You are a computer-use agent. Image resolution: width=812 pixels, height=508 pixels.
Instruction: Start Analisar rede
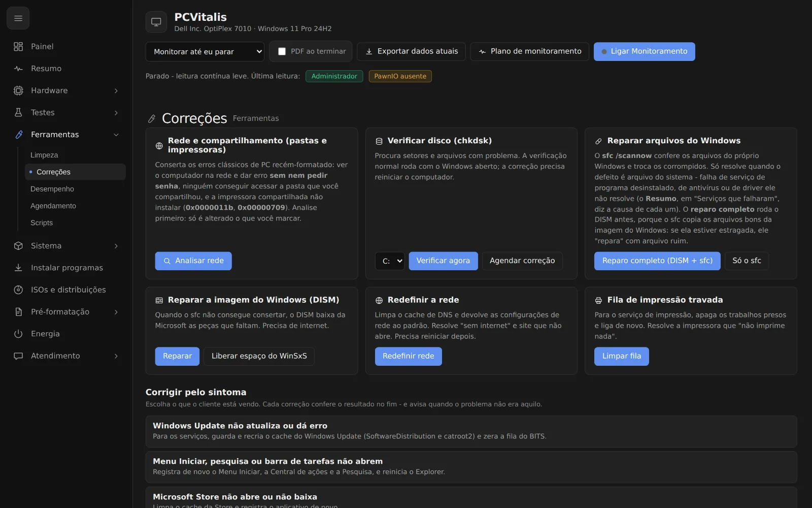(x=193, y=261)
